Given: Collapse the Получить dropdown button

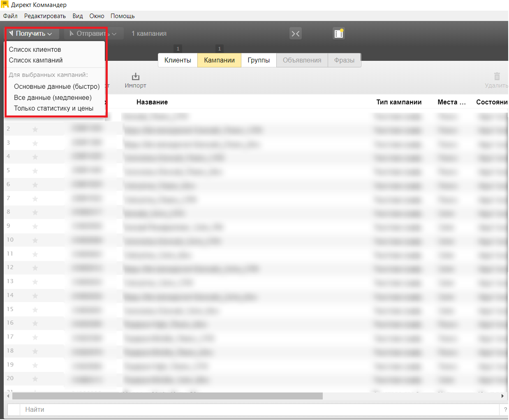Looking at the screenshot, I should click(32, 34).
